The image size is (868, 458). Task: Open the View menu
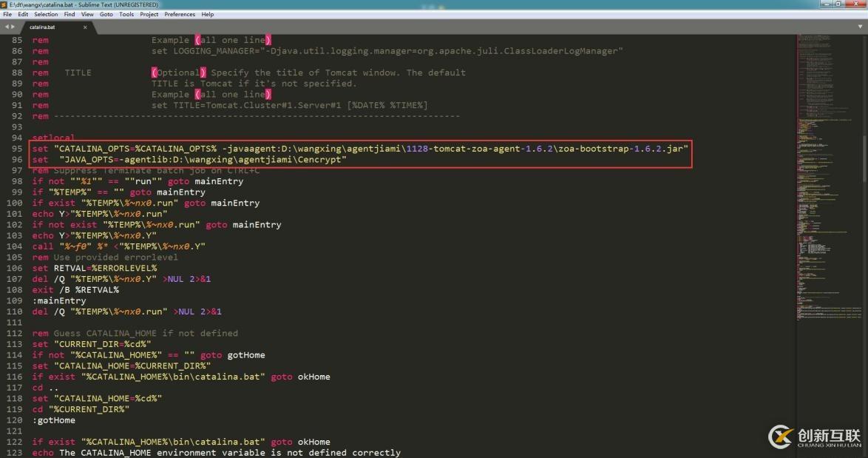click(x=87, y=14)
